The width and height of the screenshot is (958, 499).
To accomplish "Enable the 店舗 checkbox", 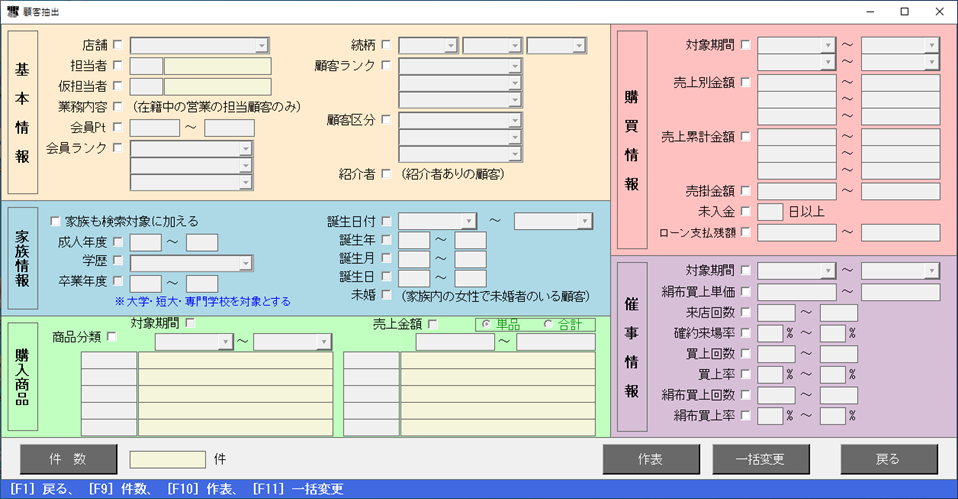I will [x=118, y=45].
